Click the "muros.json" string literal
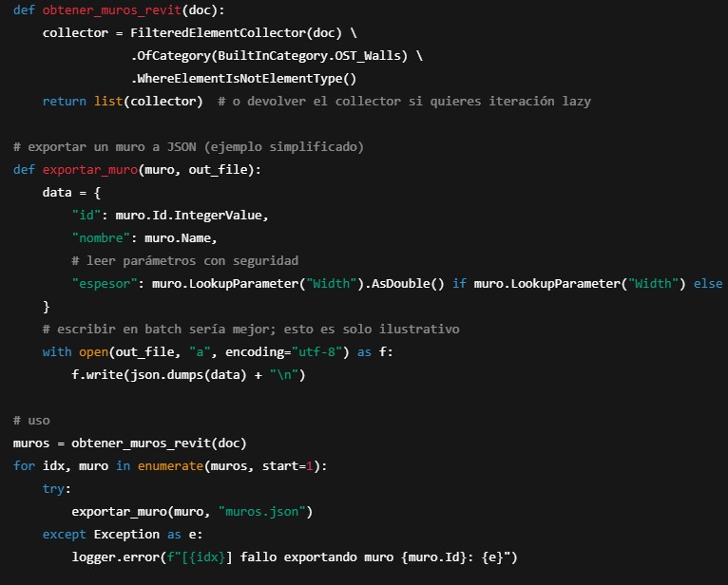 click(262, 512)
